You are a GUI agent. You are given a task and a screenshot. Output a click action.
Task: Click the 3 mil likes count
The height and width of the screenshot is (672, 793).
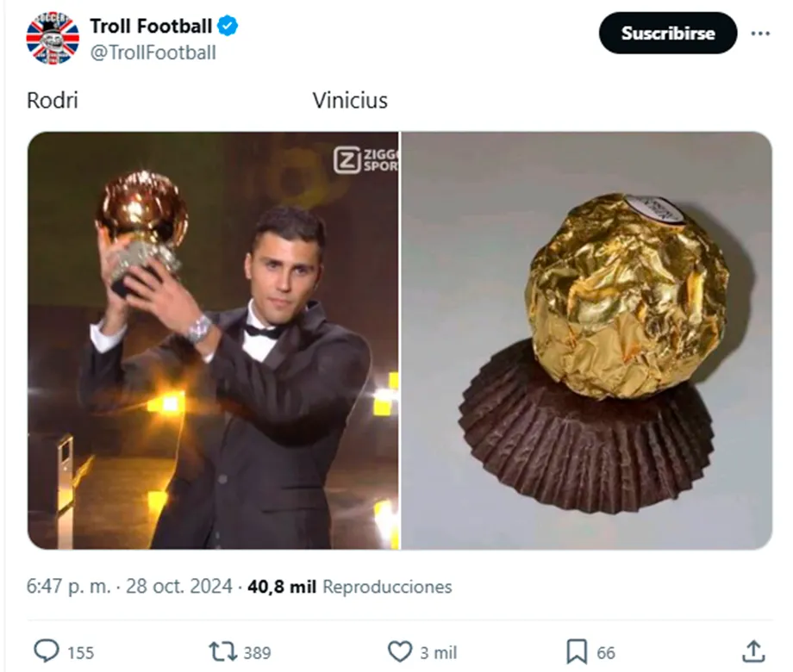[439, 653]
